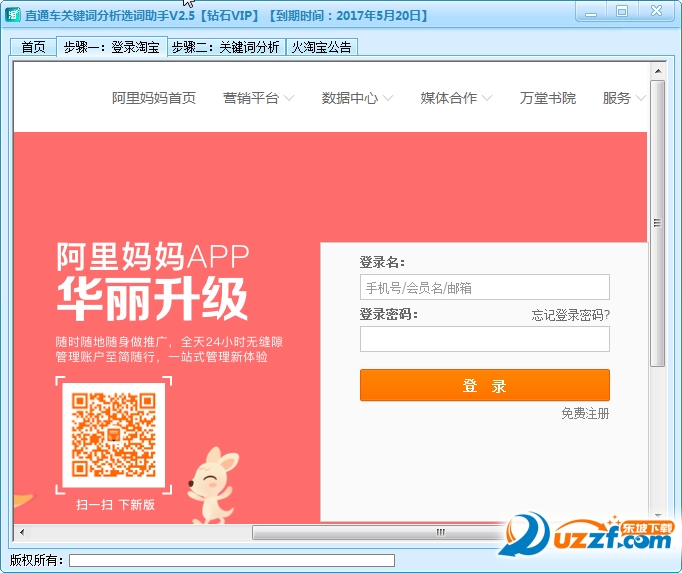Switch to 步骤一:登录淘宝 tab
The width and height of the screenshot is (682, 573).
coord(112,47)
